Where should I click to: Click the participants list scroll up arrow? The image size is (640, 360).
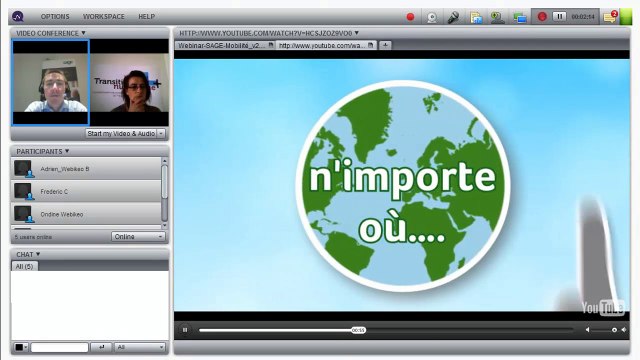pyautogui.click(x=165, y=161)
